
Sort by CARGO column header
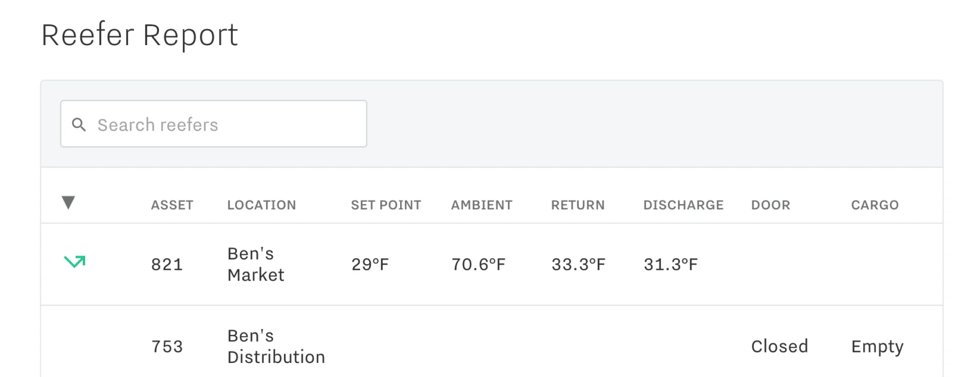point(874,204)
